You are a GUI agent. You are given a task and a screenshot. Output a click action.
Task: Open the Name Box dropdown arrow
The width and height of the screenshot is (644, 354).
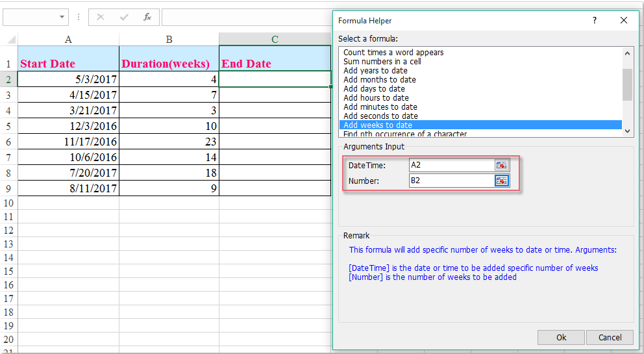62,18
